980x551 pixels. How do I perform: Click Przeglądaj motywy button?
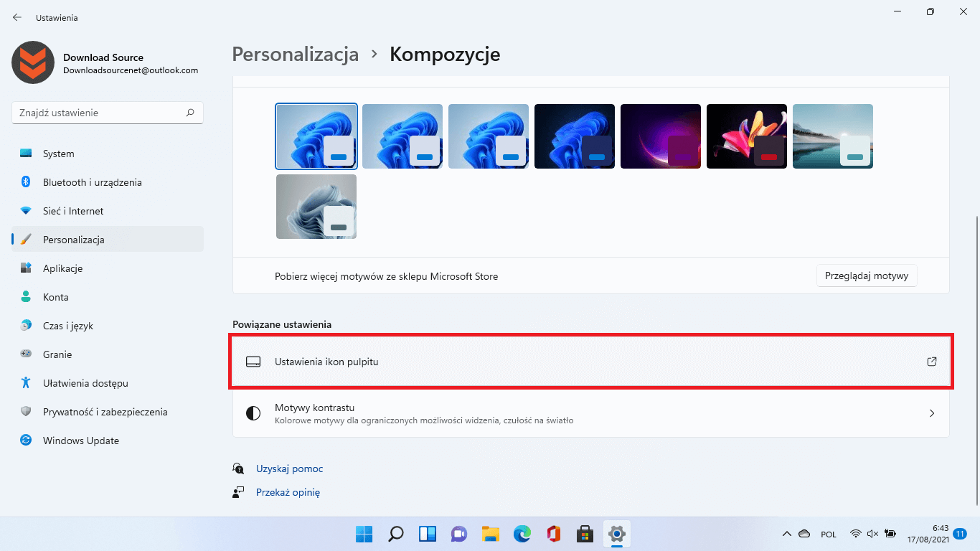pyautogui.click(x=867, y=275)
